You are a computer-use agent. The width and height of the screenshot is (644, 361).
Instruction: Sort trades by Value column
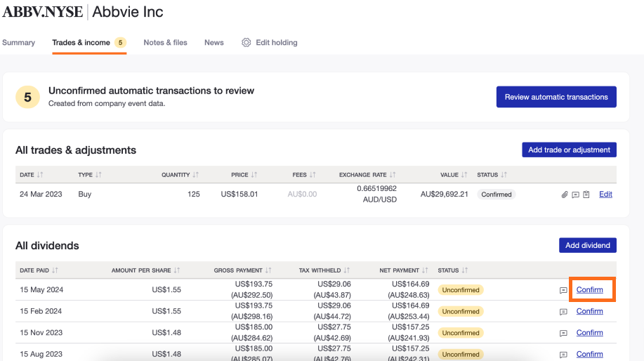coord(464,175)
